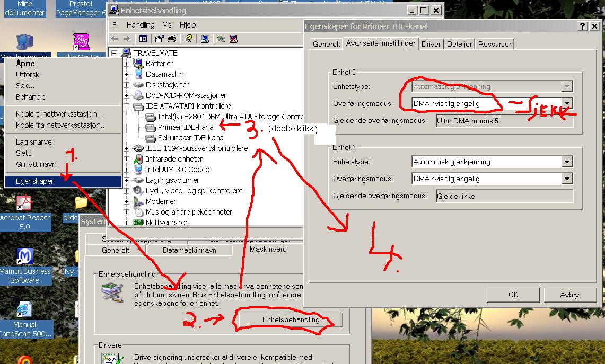Expand the Batterier node
605x364 pixels.
coord(126,64)
